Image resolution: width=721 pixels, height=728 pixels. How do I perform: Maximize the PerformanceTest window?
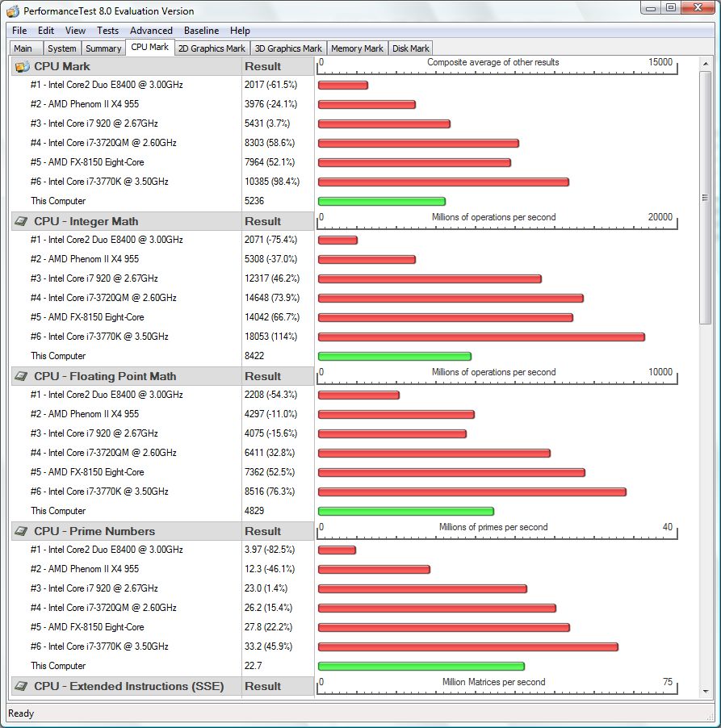(670, 8)
